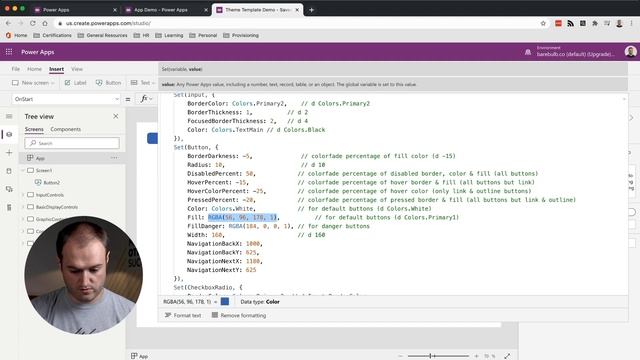Switch to the Components tab in Tree view

click(65, 129)
